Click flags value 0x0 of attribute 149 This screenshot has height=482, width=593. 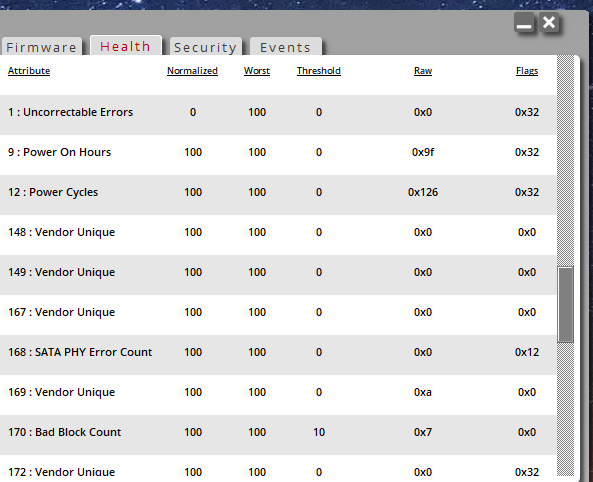(527, 272)
